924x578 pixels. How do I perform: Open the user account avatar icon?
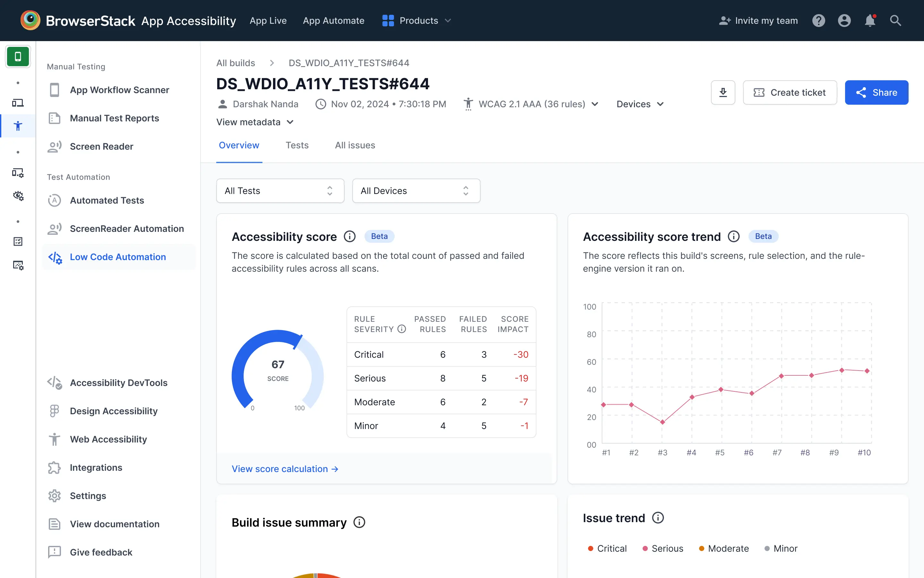(x=844, y=21)
